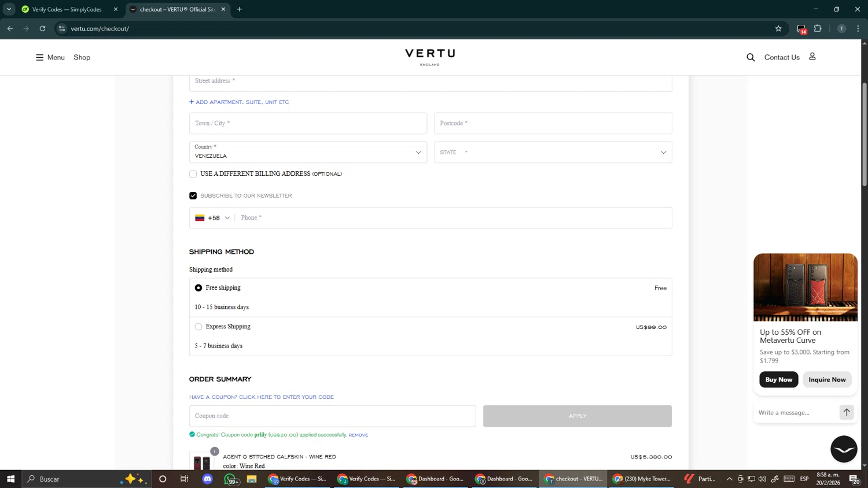Click the Metavertu Curve promo image

point(806,287)
